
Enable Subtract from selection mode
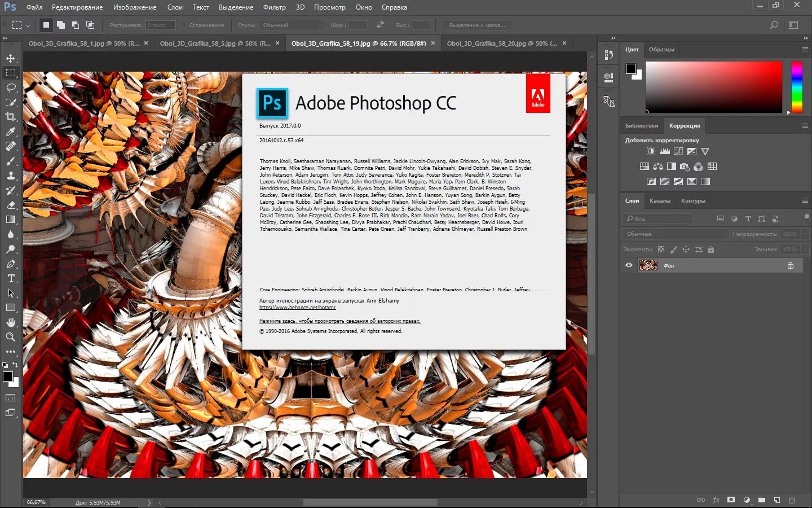pos(76,25)
